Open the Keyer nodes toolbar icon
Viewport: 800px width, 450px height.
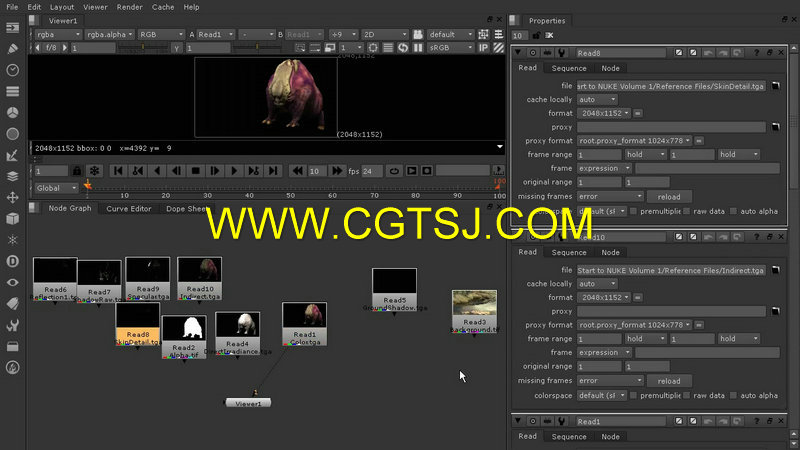click(x=12, y=155)
